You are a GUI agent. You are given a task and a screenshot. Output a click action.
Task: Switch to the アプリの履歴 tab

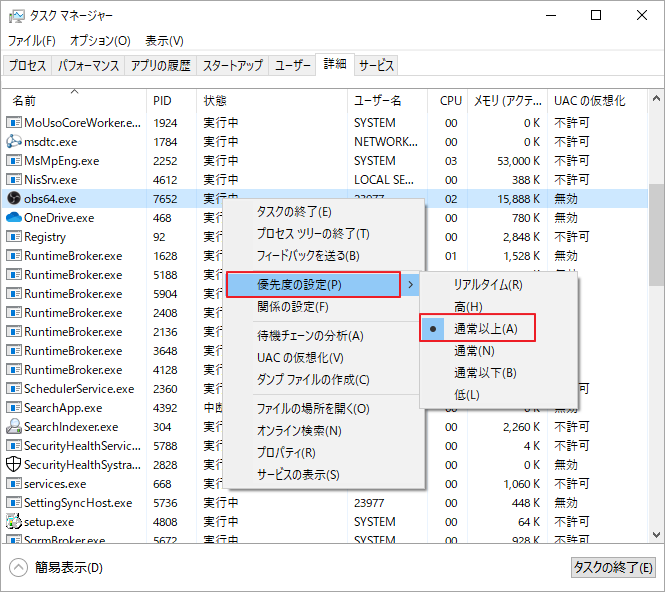click(x=160, y=65)
